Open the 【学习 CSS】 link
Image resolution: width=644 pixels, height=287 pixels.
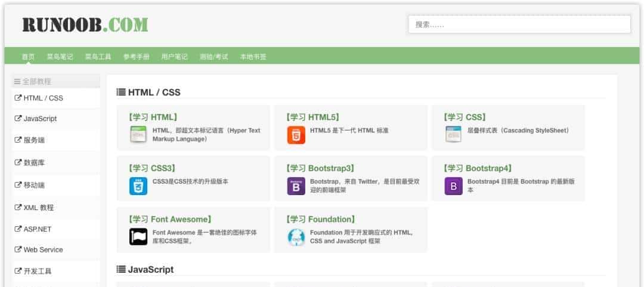(x=465, y=117)
